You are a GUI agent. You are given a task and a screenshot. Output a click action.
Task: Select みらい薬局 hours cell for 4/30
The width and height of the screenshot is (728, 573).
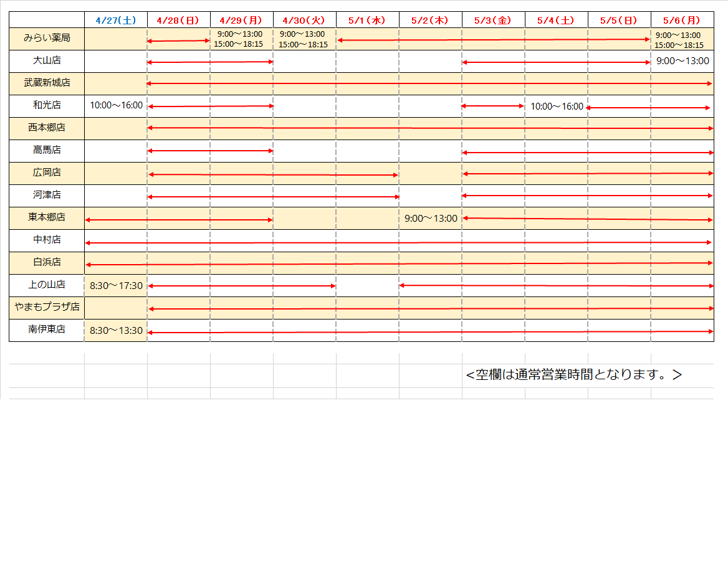pos(305,39)
